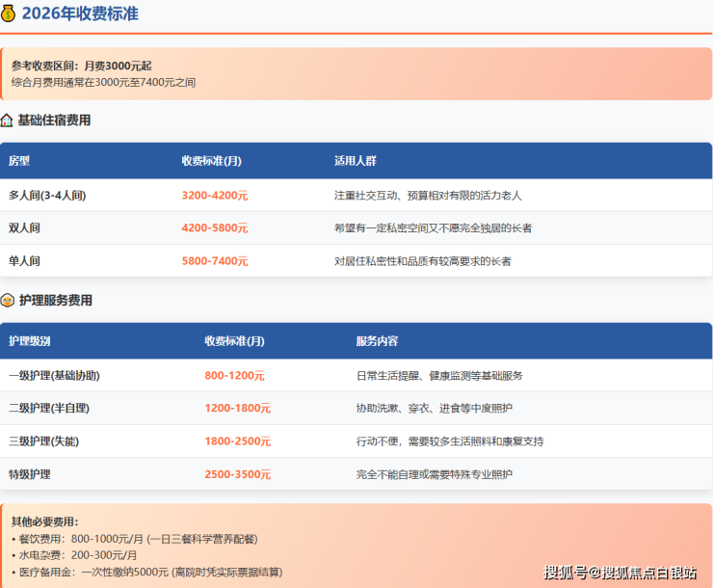Screen dimensions: 713x588
Task: Click the 参考收费区间 banner text
Action: (82, 67)
